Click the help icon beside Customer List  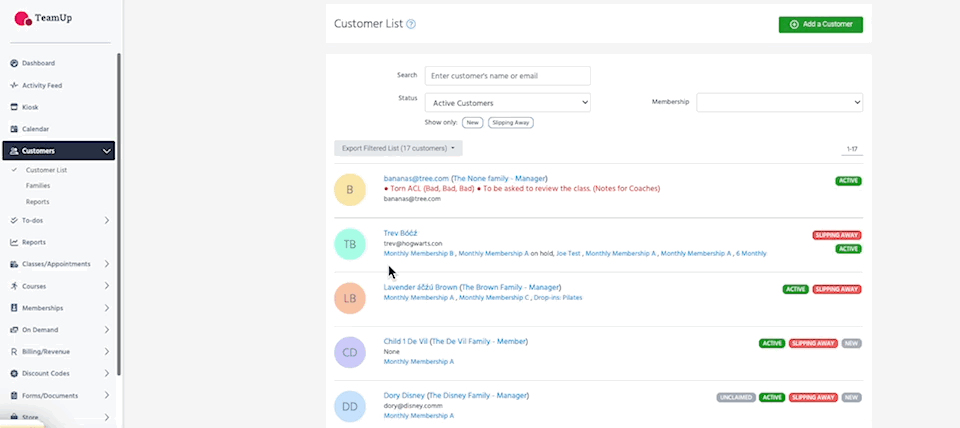pyautogui.click(x=411, y=24)
